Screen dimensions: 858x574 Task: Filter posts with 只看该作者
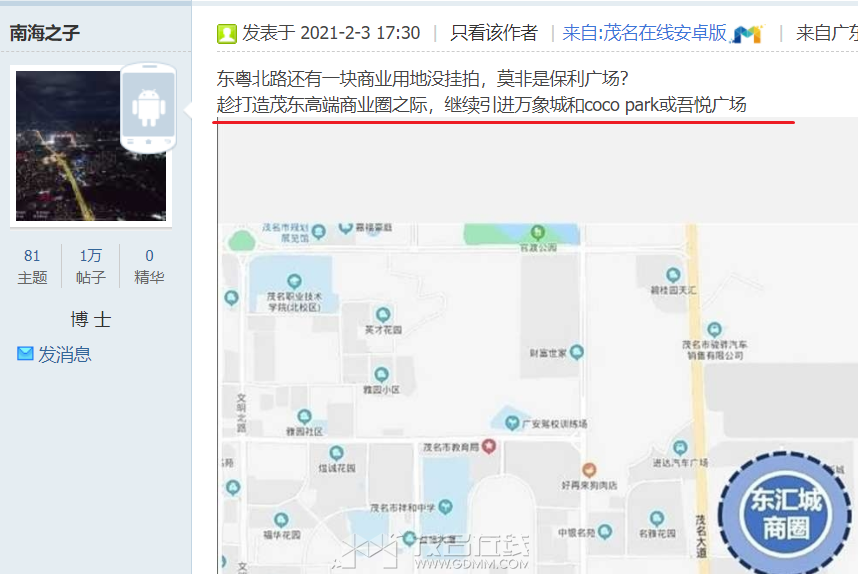coord(494,33)
